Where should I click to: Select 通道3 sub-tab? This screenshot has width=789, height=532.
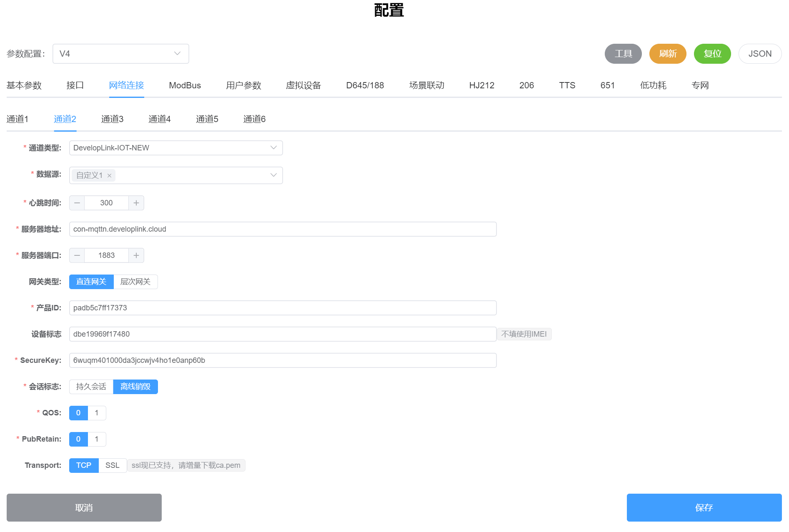pyautogui.click(x=113, y=119)
